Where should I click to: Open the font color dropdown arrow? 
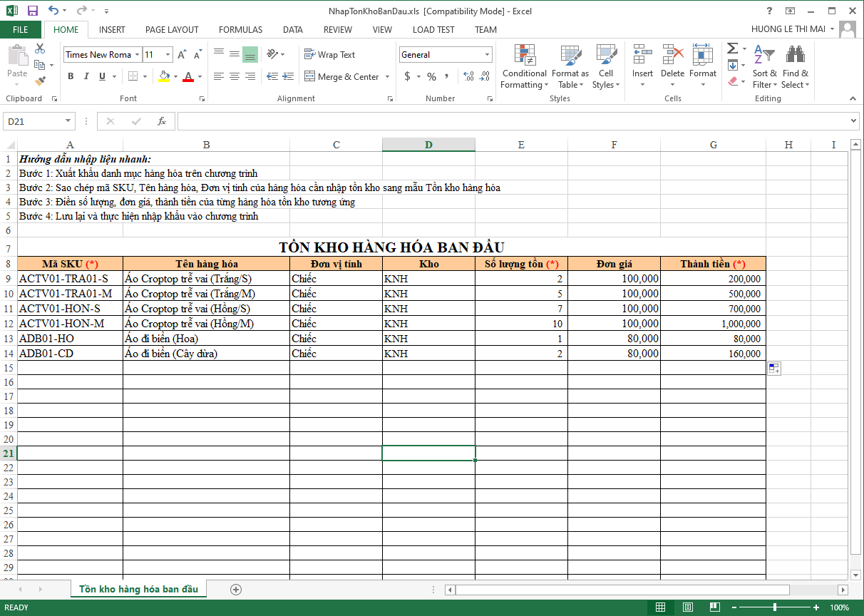coord(200,76)
